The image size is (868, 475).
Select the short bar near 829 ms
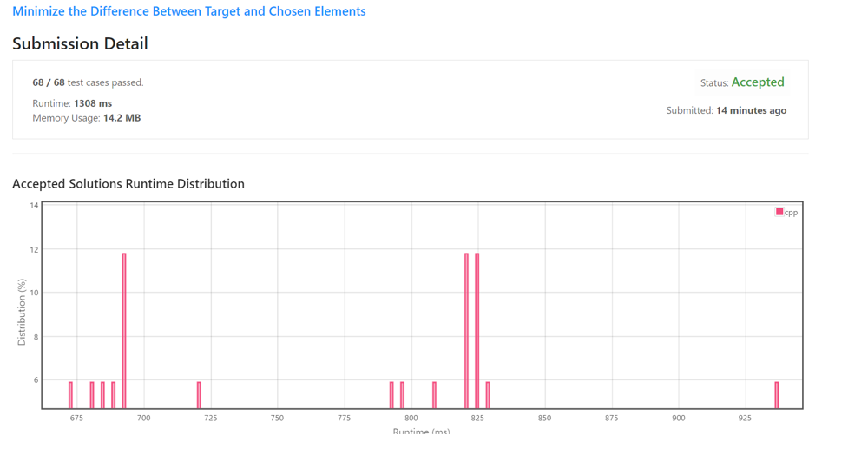tap(488, 395)
